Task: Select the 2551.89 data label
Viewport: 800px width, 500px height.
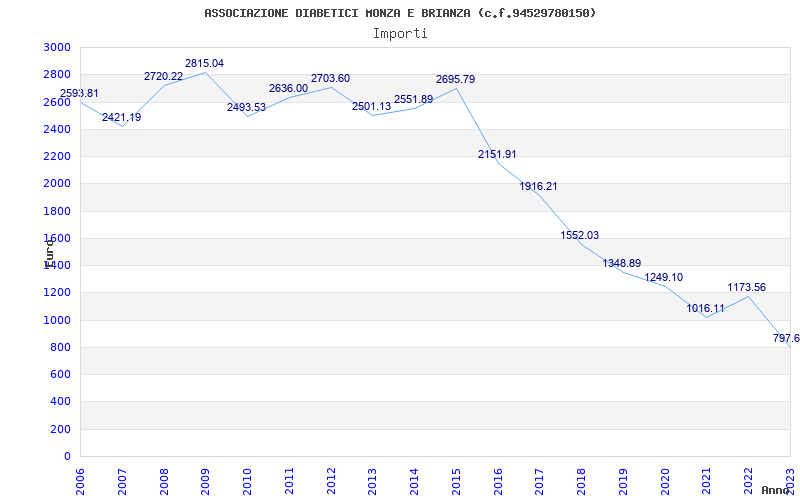Action: (413, 99)
